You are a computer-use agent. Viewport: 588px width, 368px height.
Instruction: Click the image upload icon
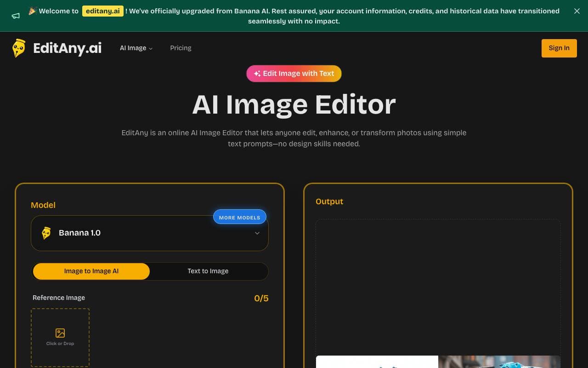(x=60, y=333)
